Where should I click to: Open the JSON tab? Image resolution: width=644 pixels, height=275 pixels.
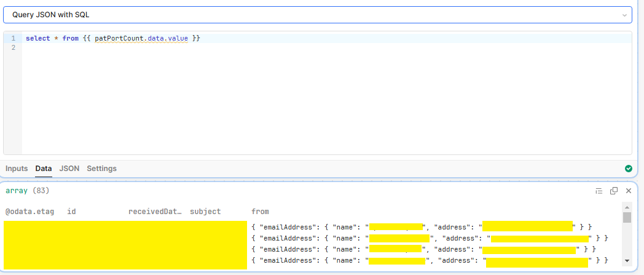pyautogui.click(x=69, y=169)
